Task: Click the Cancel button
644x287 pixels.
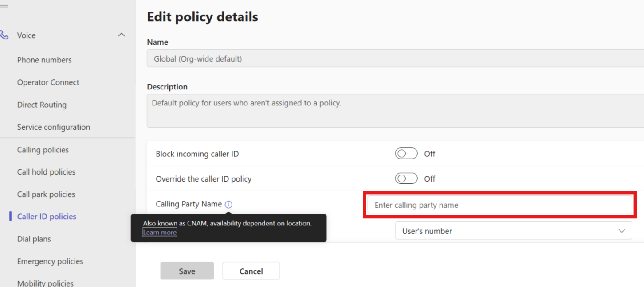Action: coord(251,271)
